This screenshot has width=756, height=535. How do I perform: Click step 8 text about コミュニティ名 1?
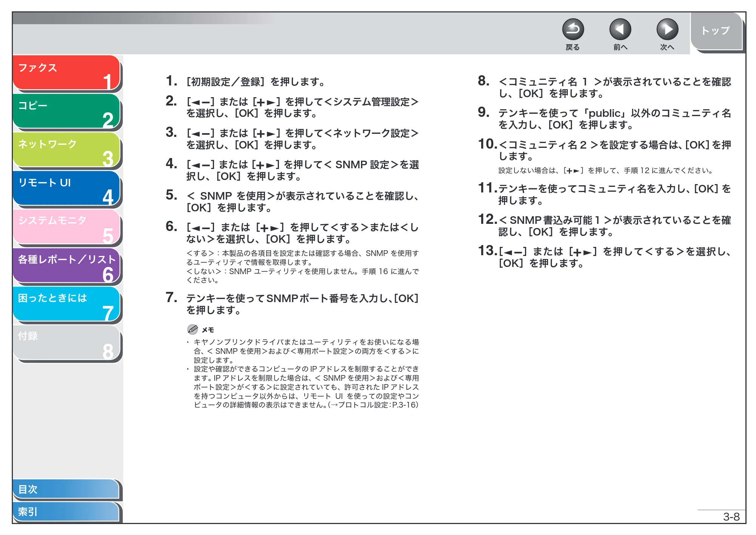point(615,87)
